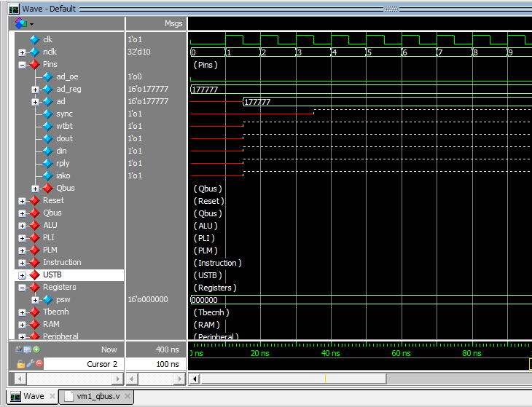The height and width of the screenshot is (407, 532).
Task: Collapse the Registers group
Action: [22, 288]
